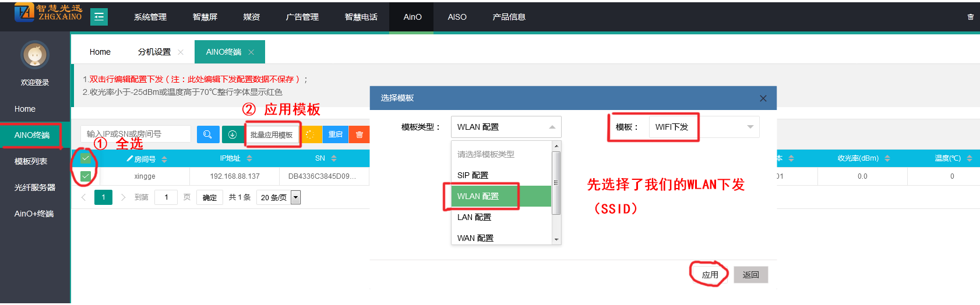
Task: Click the green download arrow icon
Action: [232, 134]
